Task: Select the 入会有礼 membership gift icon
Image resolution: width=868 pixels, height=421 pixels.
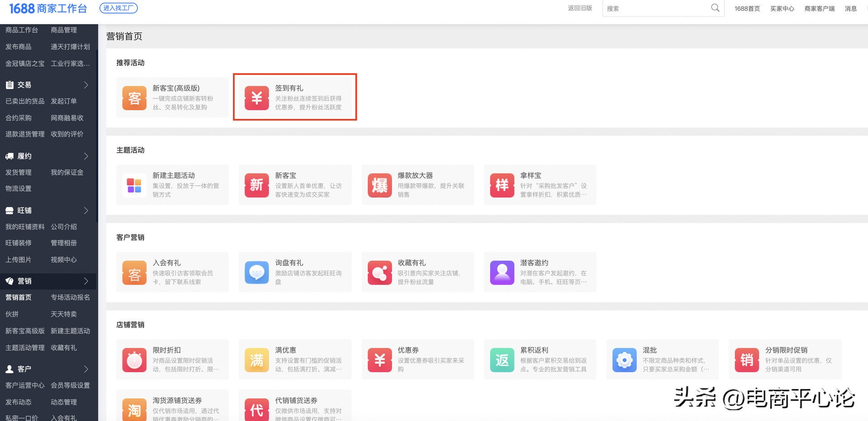Action: (x=134, y=272)
